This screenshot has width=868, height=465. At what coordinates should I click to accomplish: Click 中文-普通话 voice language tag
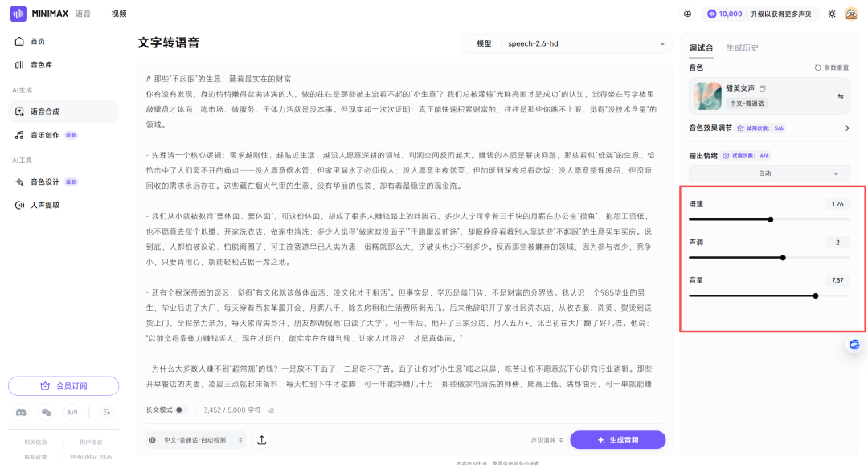747,104
